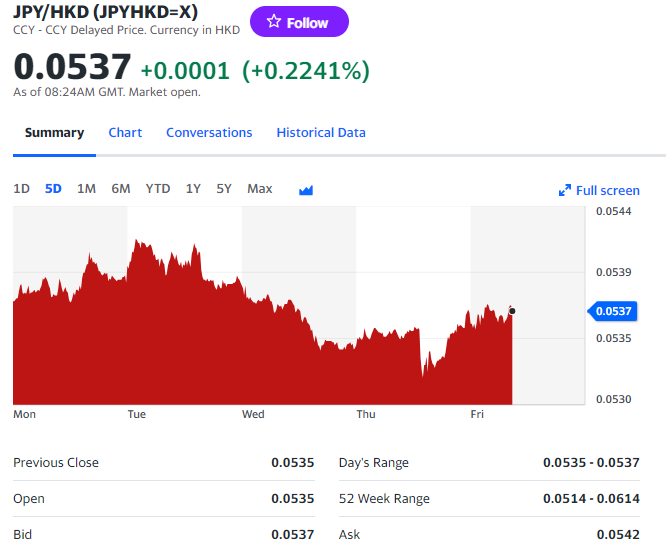View the Historical Data tab
This screenshot has height=559, width=666.
pyautogui.click(x=321, y=133)
